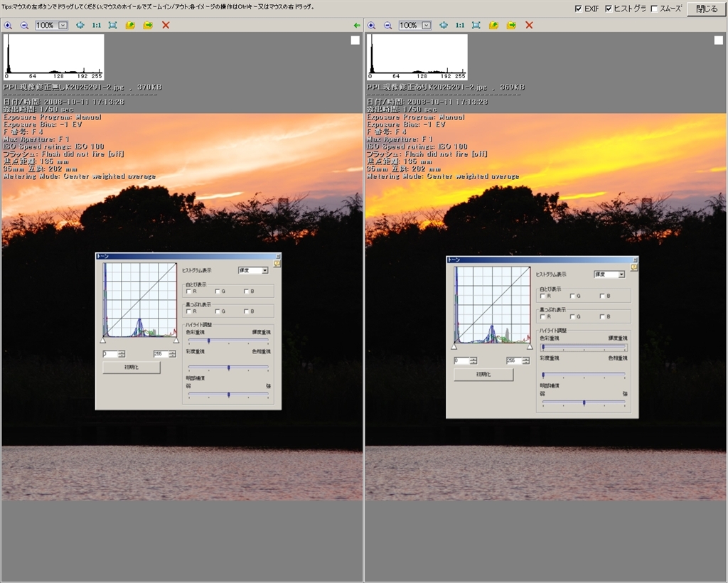Image resolution: width=728 pixels, height=583 pixels.
Task: Zoom out on the right pane image
Action: [x=388, y=26]
